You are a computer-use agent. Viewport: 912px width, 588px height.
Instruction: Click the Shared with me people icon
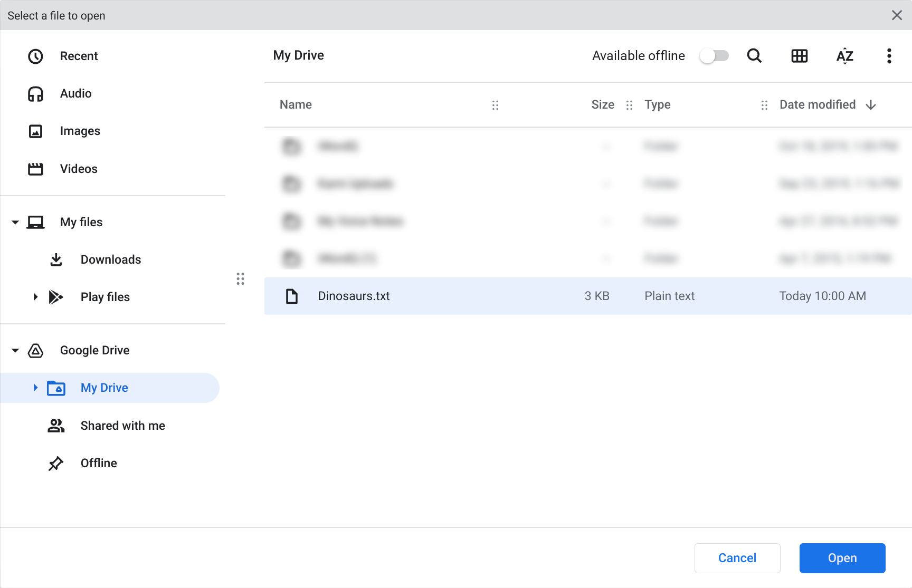pos(56,426)
